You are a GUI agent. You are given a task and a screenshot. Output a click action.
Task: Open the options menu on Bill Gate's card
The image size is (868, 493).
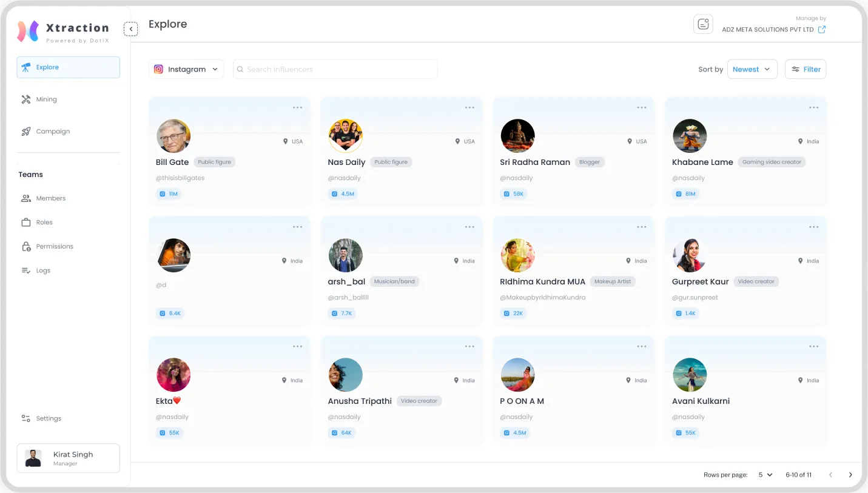click(x=297, y=107)
